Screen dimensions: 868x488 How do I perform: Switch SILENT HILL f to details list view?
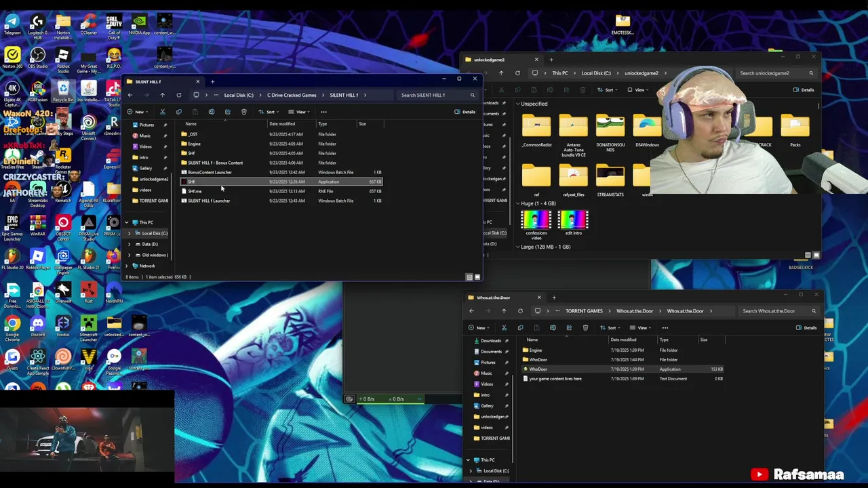pyautogui.click(x=469, y=277)
